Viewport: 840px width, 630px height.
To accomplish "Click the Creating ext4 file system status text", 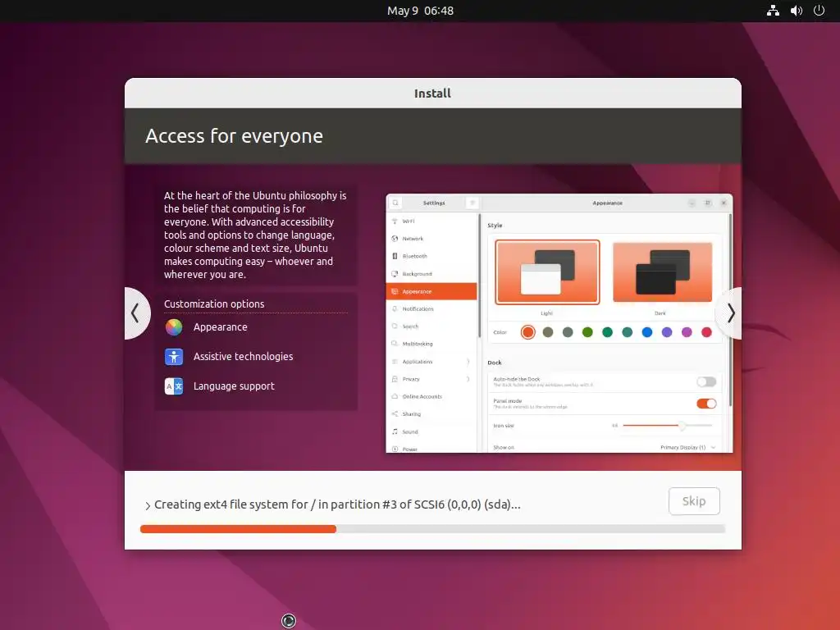I will [337, 504].
